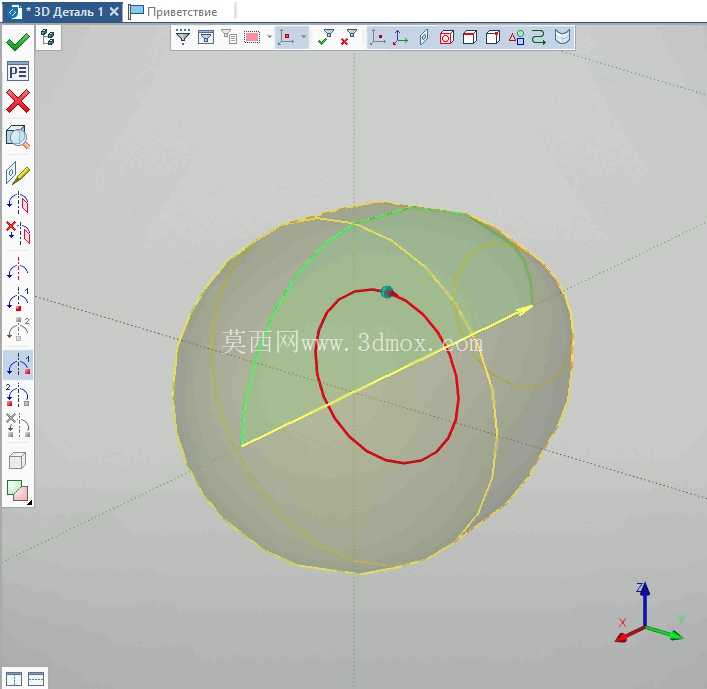
Task: Toggle the 3D path selection filter
Action: coord(539,37)
